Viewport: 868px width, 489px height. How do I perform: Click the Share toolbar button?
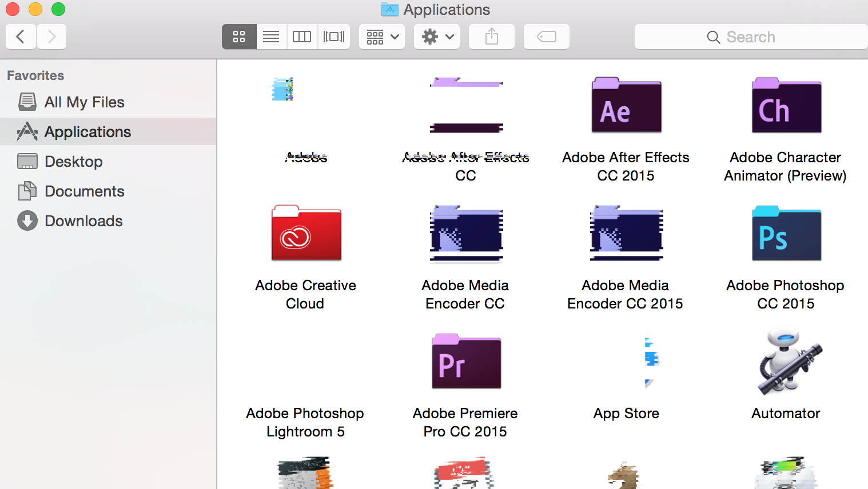(492, 37)
